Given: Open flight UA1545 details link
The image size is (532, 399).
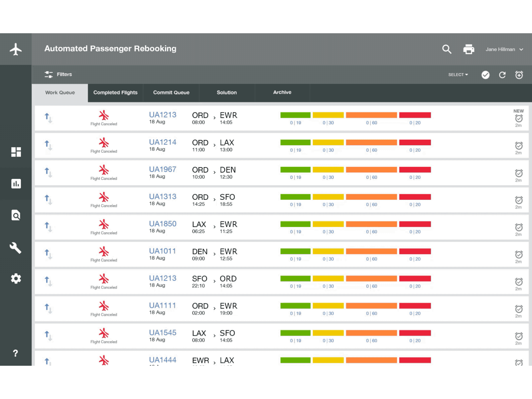Looking at the screenshot, I should click(x=163, y=332).
